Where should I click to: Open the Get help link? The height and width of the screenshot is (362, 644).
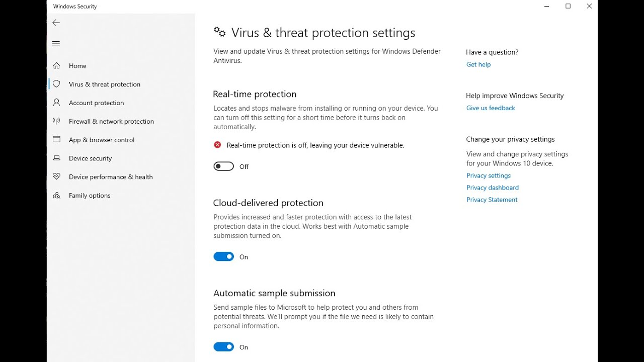(478, 64)
